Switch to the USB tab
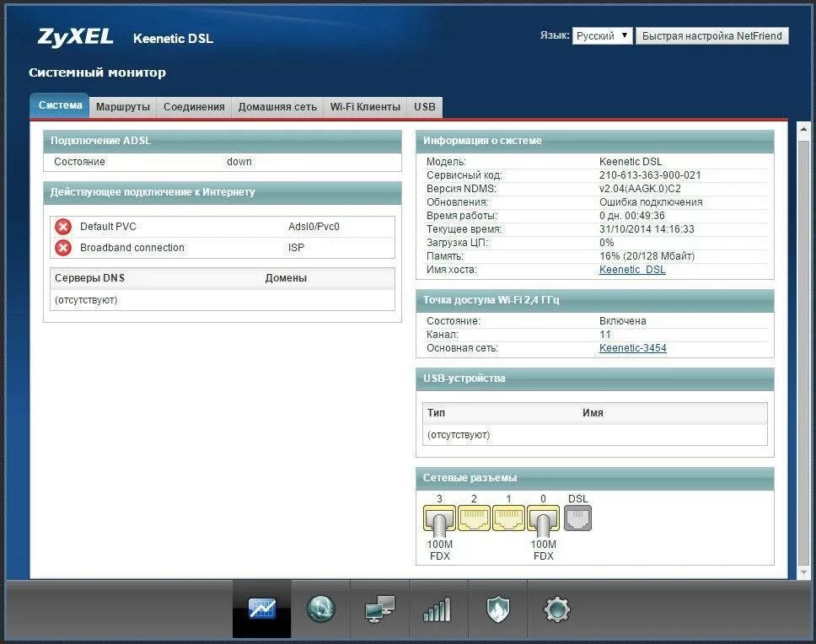 tap(425, 107)
